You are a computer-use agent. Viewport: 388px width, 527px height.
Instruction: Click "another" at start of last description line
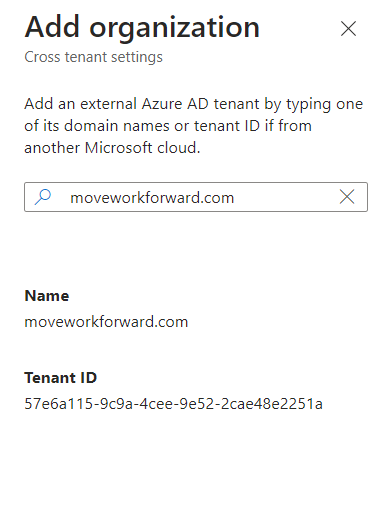[x=52, y=148]
